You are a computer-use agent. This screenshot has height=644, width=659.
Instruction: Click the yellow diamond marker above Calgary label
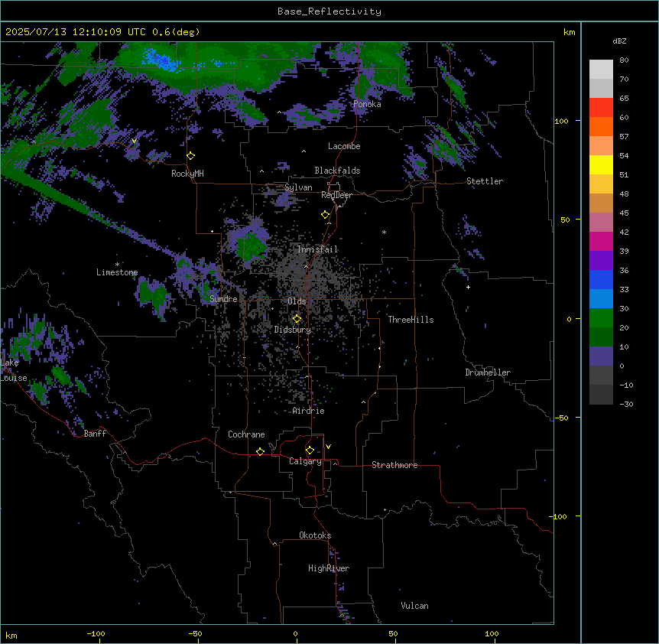pyautogui.click(x=310, y=450)
